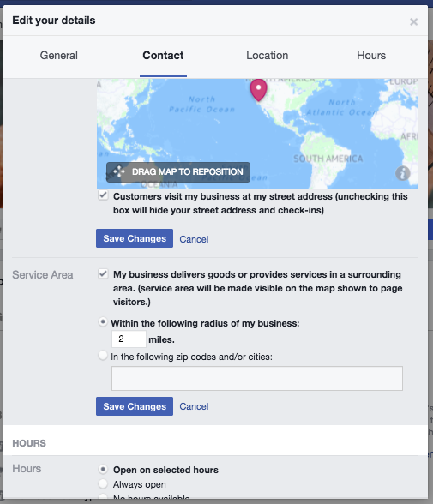Image resolution: width=433 pixels, height=504 pixels.
Task: Save Changes below the map
Action: click(x=135, y=238)
